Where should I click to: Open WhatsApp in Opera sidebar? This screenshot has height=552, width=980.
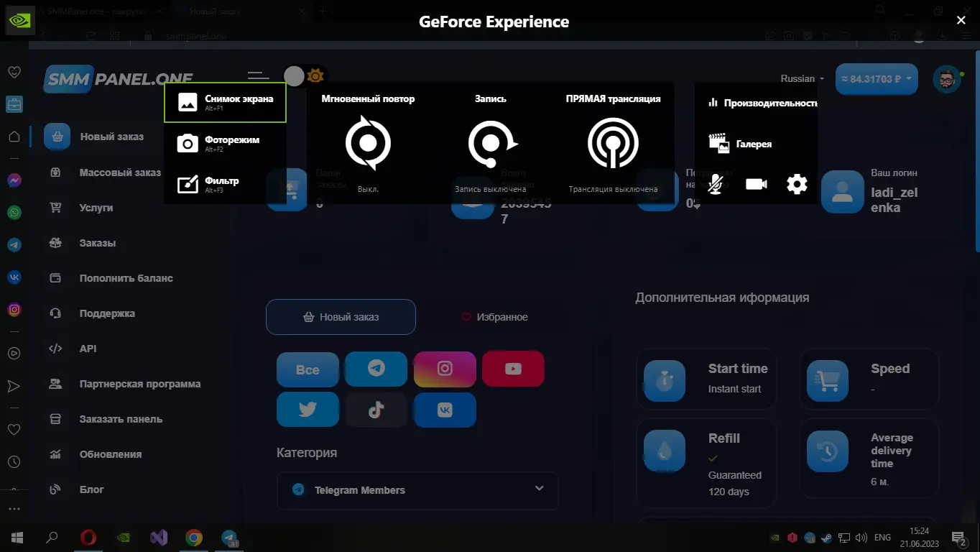point(14,213)
